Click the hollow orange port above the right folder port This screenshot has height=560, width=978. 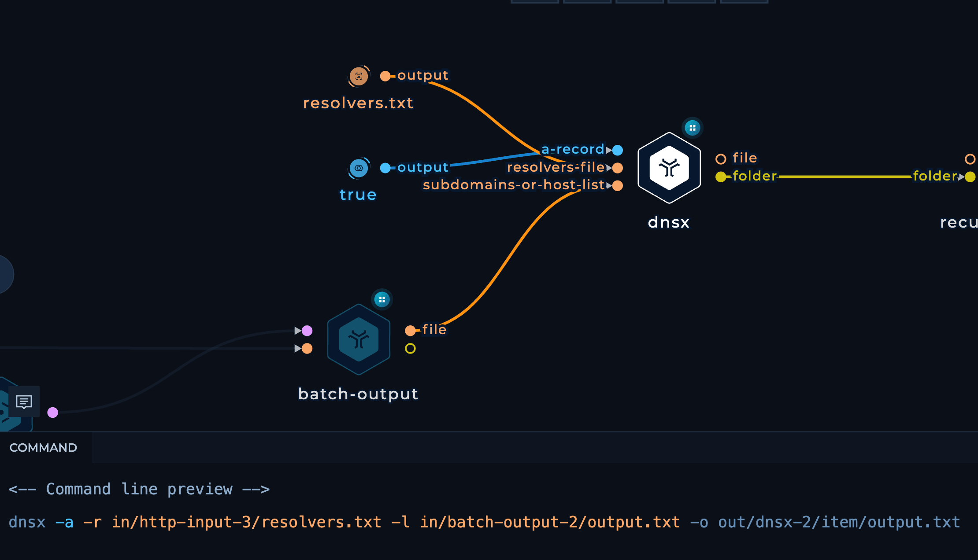coord(970,159)
